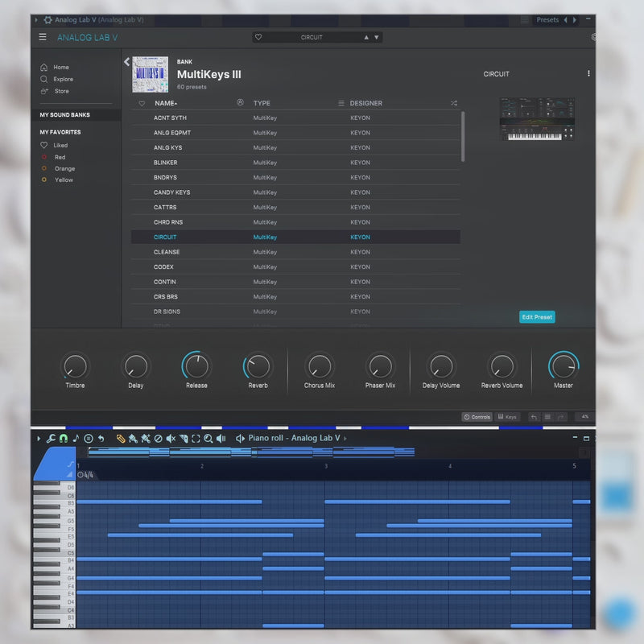Pick the Zoom tool in the piano roll toolbar
This screenshot has height=644, width=644.
(x=208, y=439)
